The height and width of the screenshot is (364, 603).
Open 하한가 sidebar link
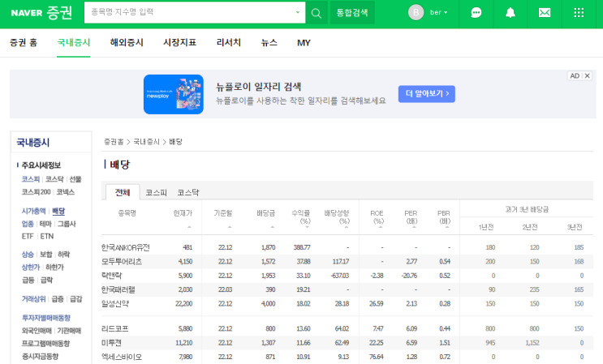tap(54, 268)
